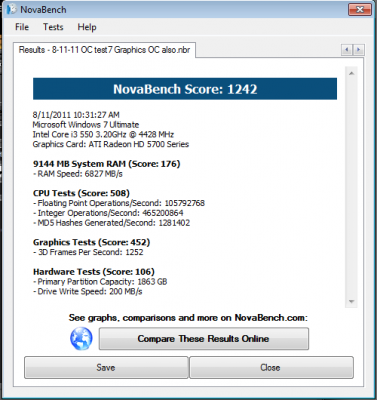Click the Intel Core i3 550 line
This screenshot has height=400, width=377.
coord(103,134)
